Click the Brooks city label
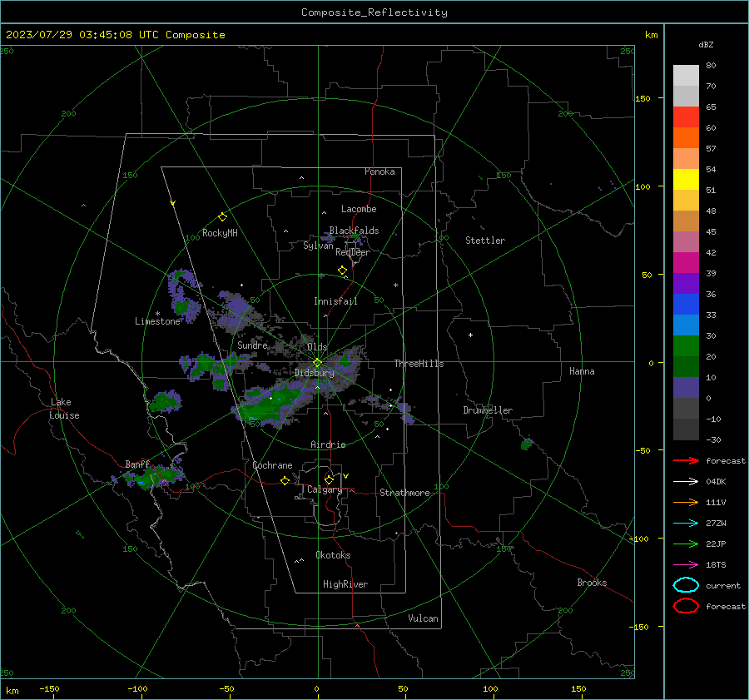 592,583
